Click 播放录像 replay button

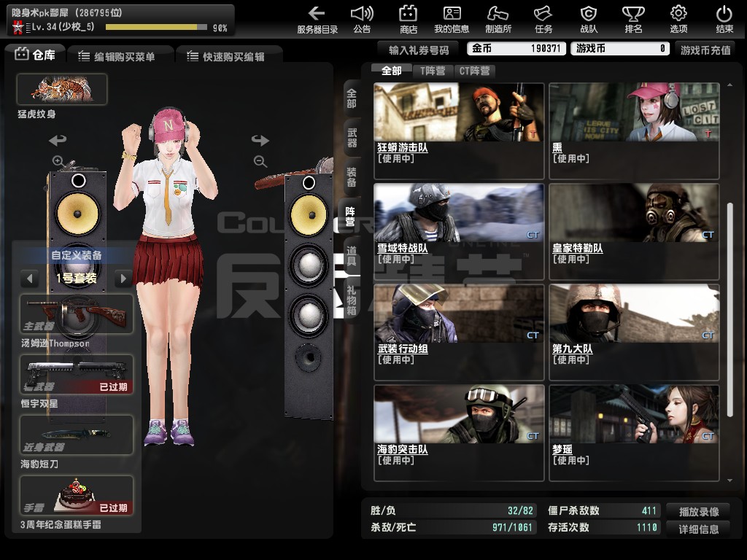point(699,511)
